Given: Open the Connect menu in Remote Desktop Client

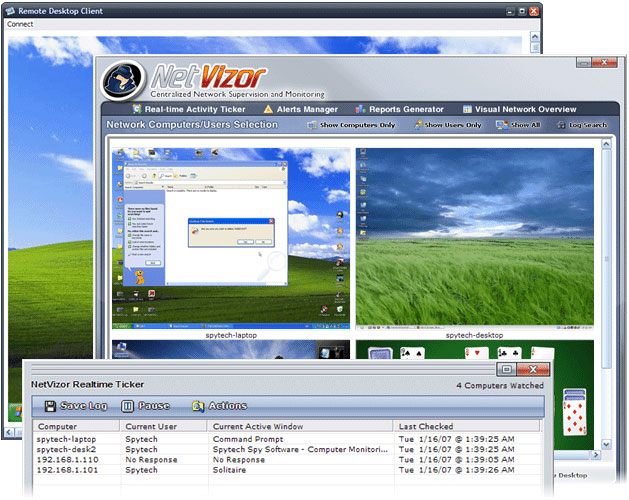Looking at the screenshot, I should tap(20, 24).
